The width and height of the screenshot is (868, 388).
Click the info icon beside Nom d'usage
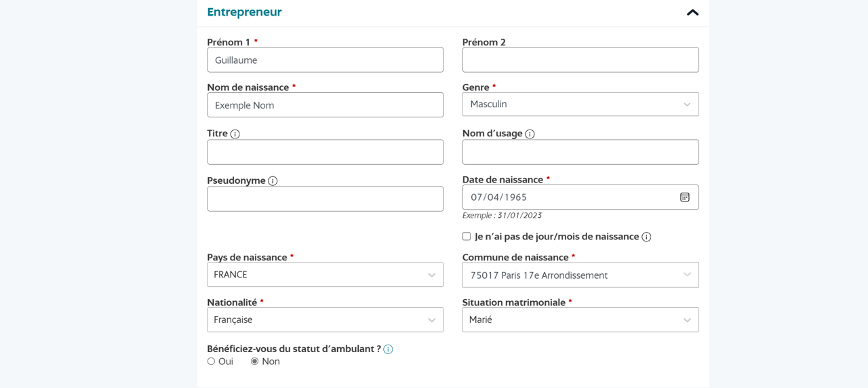tap(530, 134)
